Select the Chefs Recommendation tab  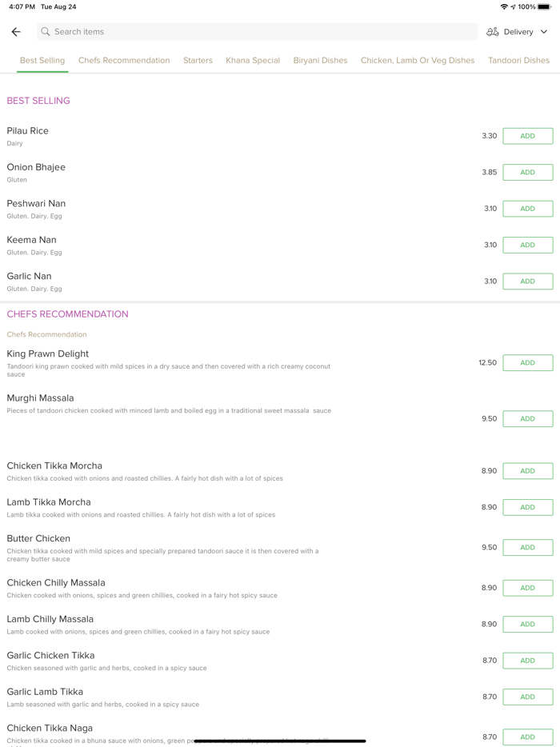pos(124,61)
